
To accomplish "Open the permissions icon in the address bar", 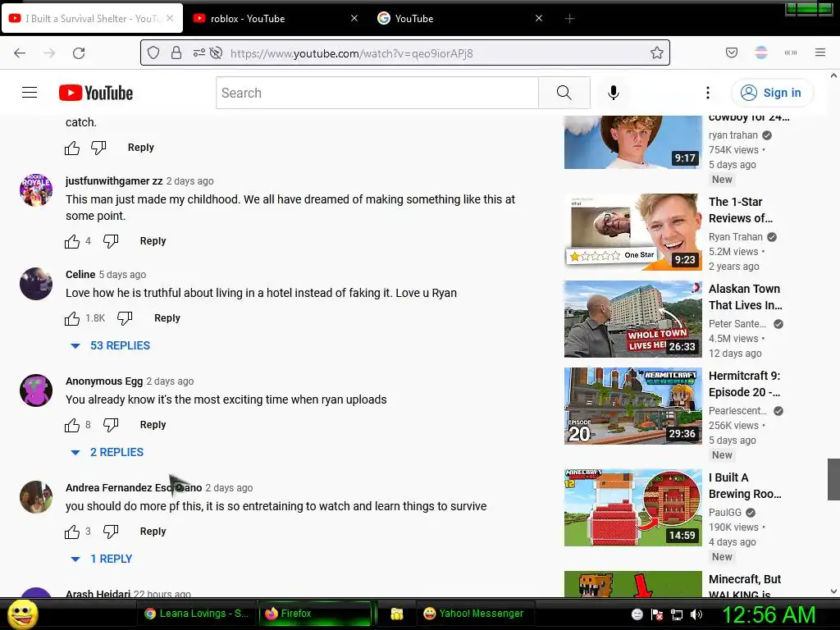I will coord(199,53).
